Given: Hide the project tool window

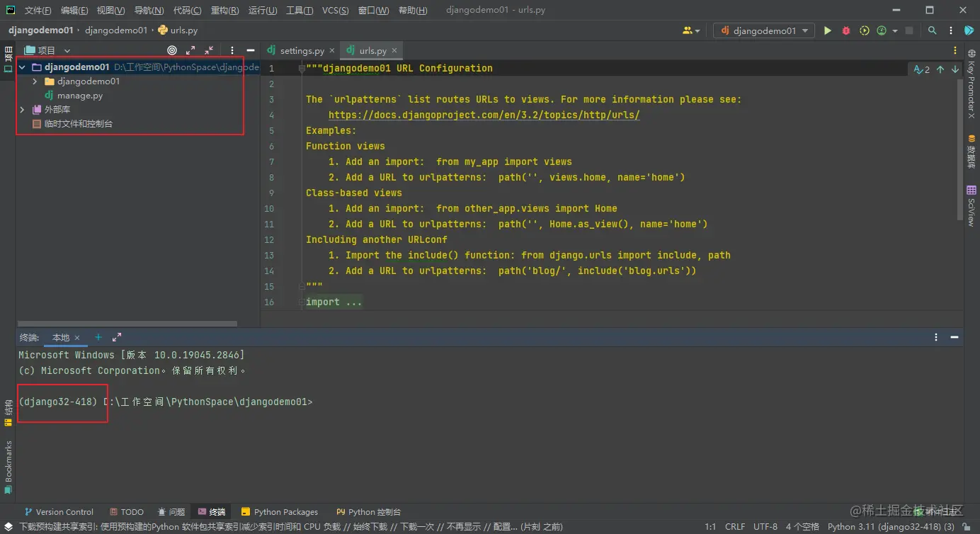Looking at the screenshot, I should tap(251, 50).
